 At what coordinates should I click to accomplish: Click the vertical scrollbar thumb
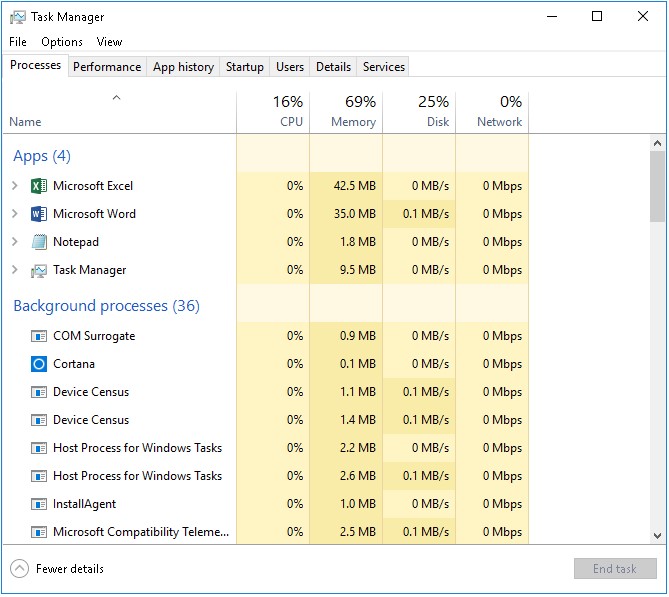coord(657,186)
